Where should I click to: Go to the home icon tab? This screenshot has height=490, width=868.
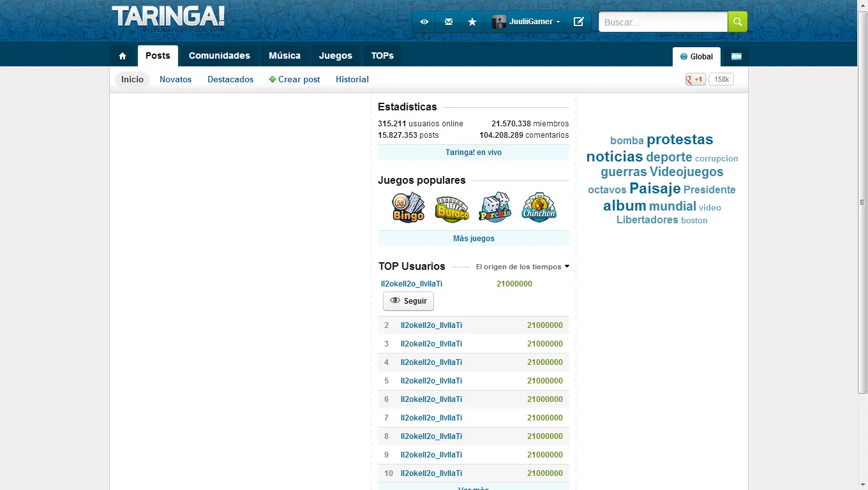tap(123, 56)
